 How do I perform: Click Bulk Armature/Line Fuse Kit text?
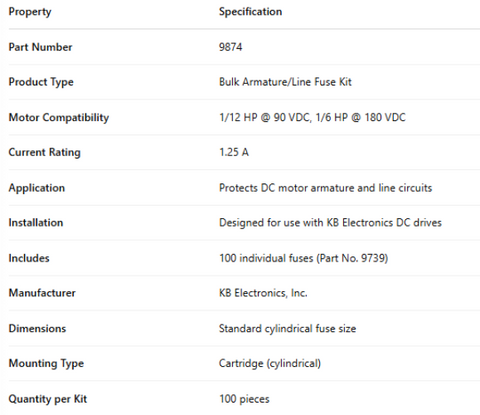(x=285, y=82)
